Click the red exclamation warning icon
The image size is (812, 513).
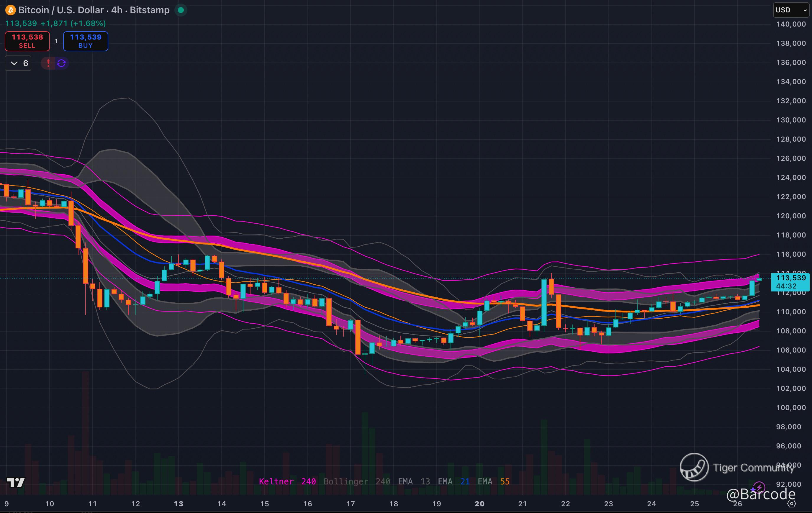(x=48, y=63)
